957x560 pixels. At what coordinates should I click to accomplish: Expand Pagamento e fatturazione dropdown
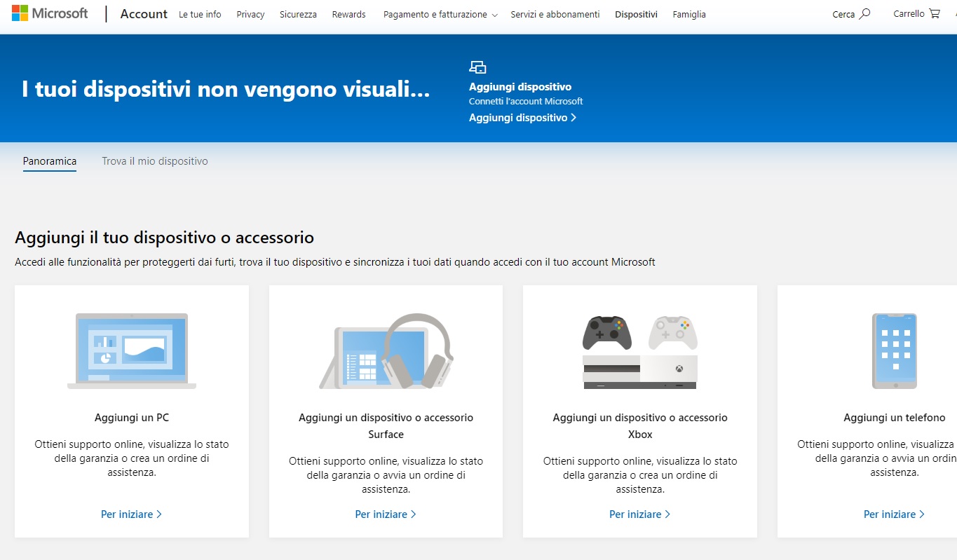440,14
